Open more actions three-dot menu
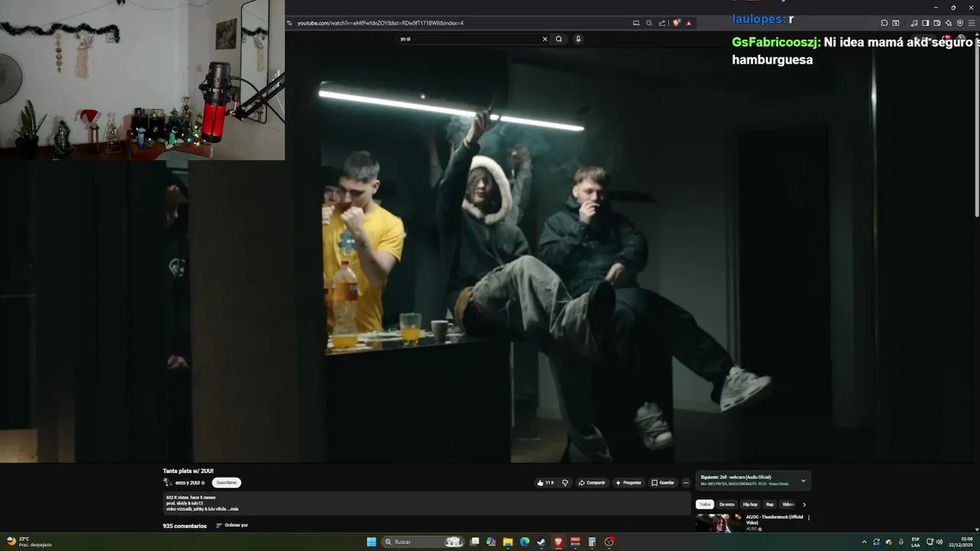The width and height of the screenshot is (980, 551). pos(686,483)
